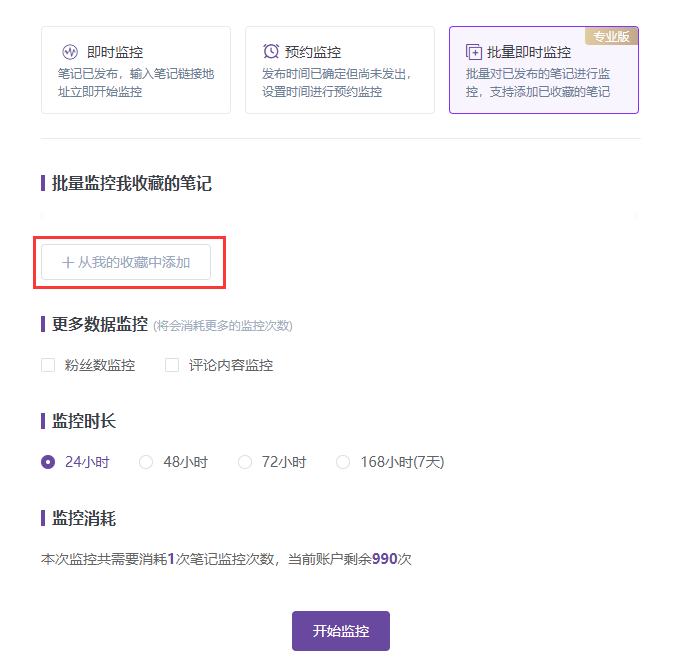Viewport: 673px width, 671px height.
Task: Start monitoring with the 开始监控 button
Action: click(x=341, y=631)
